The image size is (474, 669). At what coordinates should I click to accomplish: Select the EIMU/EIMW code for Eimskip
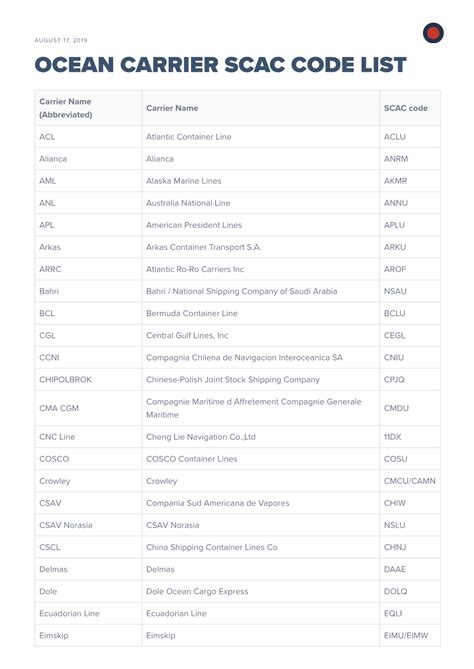click(x=406, y=636)
